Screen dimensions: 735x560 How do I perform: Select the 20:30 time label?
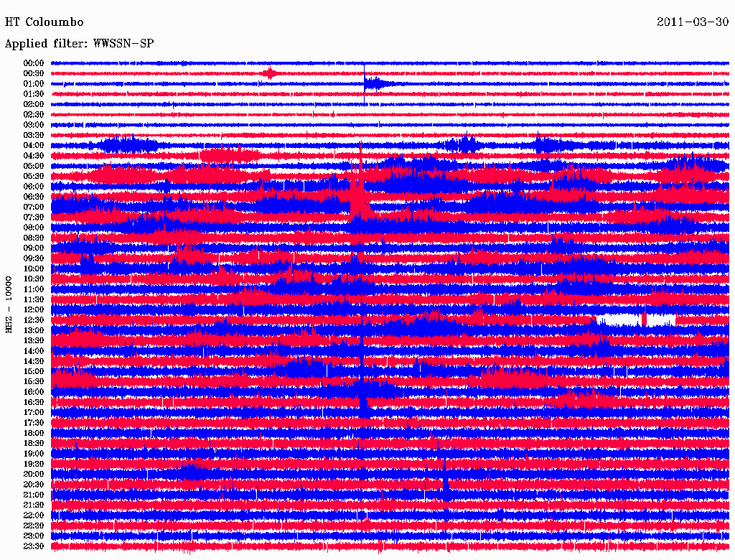coord(33,485)
